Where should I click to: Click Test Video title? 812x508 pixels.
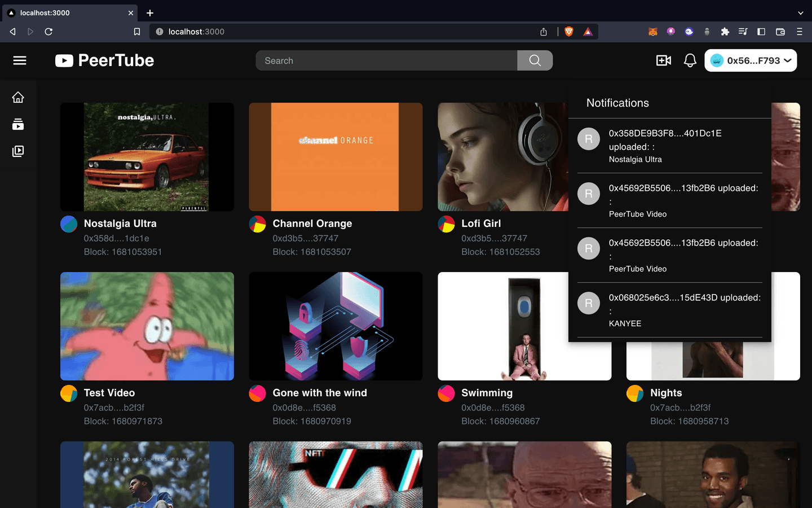point(109,393)
